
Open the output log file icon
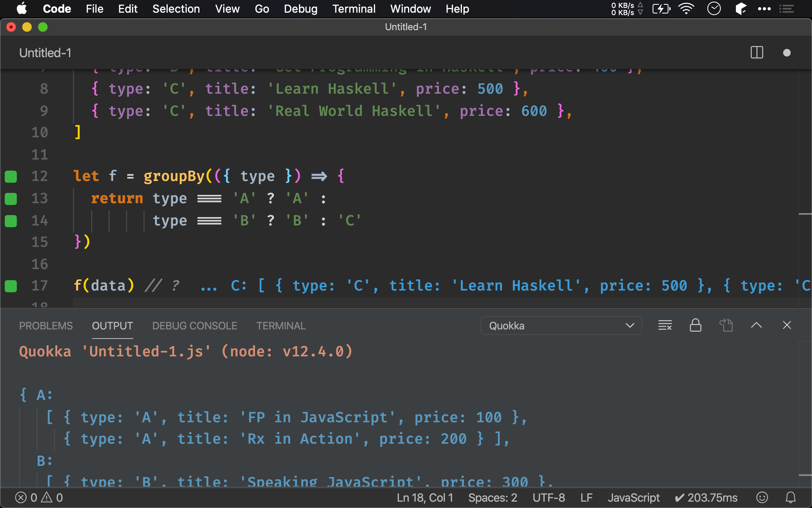(x=726, y=325)
